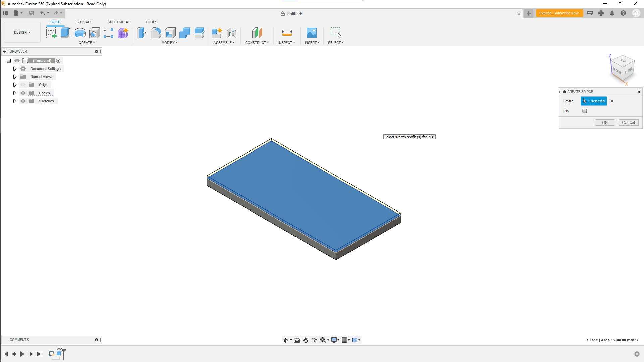Screen dimensions: 644x362
Task: Expand the Document Settings tree item
Action: (15, 68)
